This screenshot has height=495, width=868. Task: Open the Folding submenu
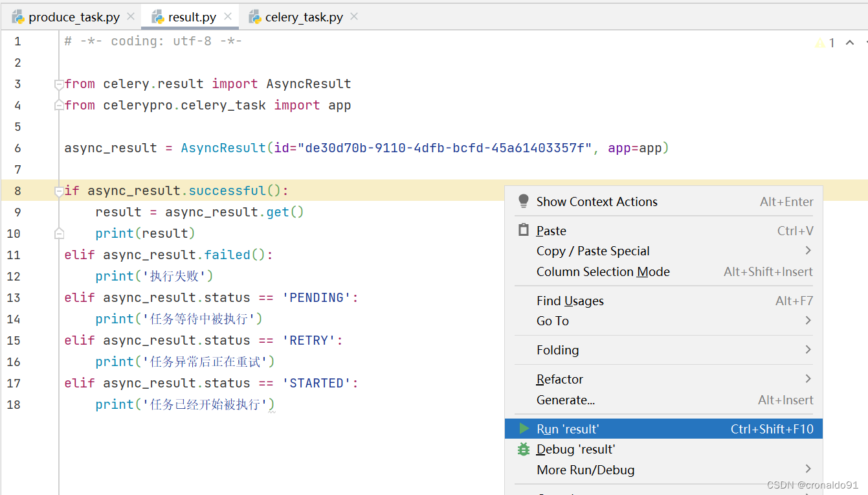[663, 350]
